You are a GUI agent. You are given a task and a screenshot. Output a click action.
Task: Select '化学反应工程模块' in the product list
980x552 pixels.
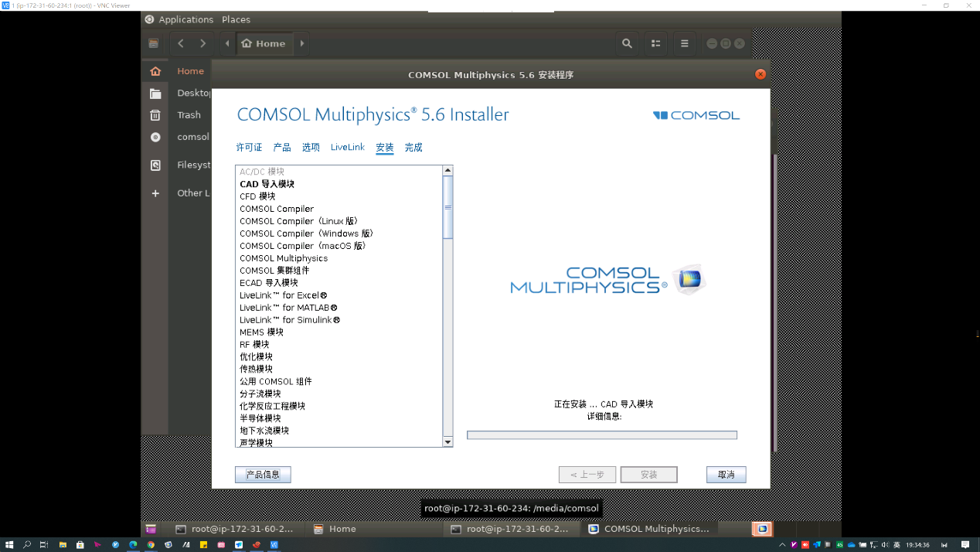tap(272, 406)
